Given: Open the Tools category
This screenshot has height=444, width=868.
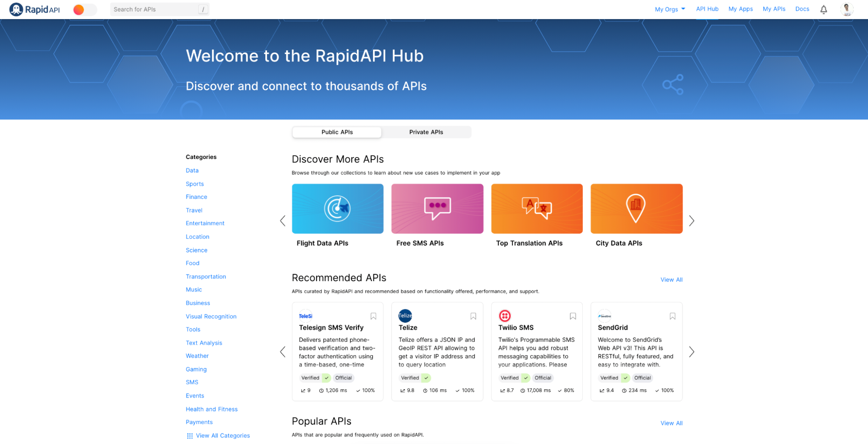Looking at the screenshot, I should click(x=193, y=330).
